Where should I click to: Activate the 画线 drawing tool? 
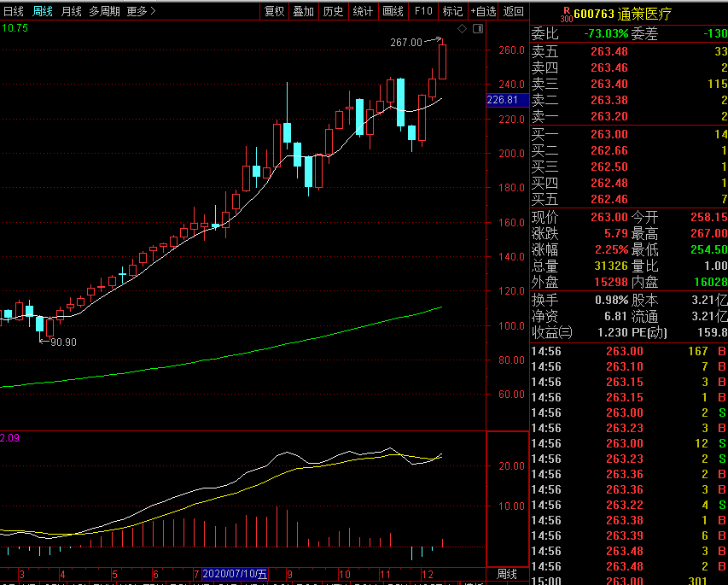pyautogui.click(x=393, y=11)
